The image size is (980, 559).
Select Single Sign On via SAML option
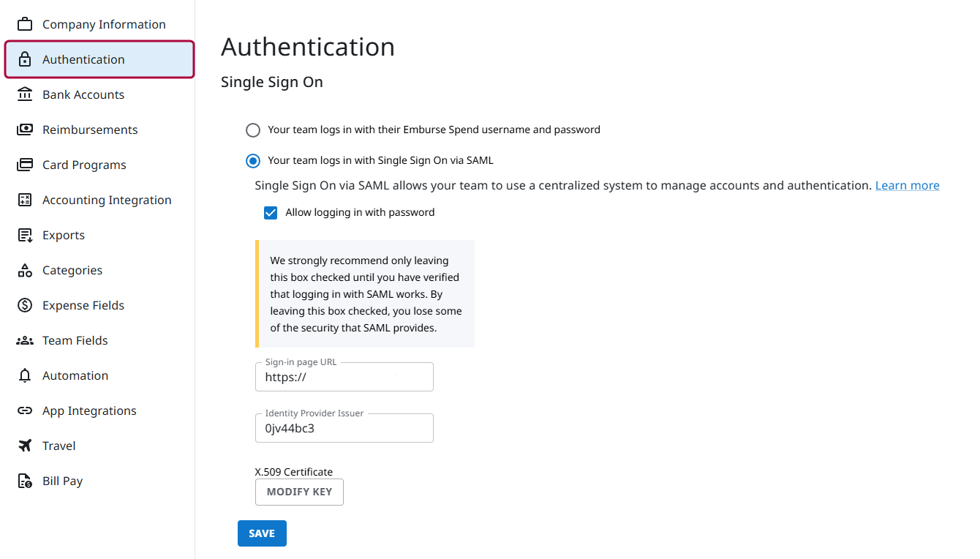tap(253, 161)
